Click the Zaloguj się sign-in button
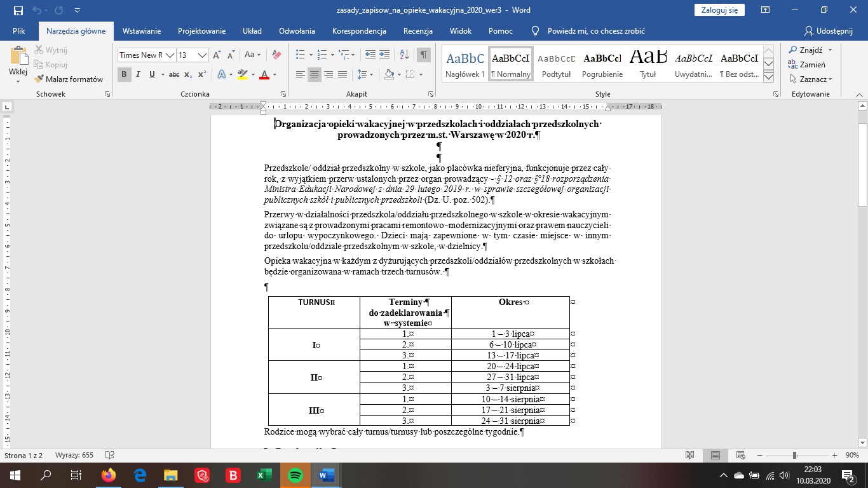This screenshot has height=488, width=868. 720,10
